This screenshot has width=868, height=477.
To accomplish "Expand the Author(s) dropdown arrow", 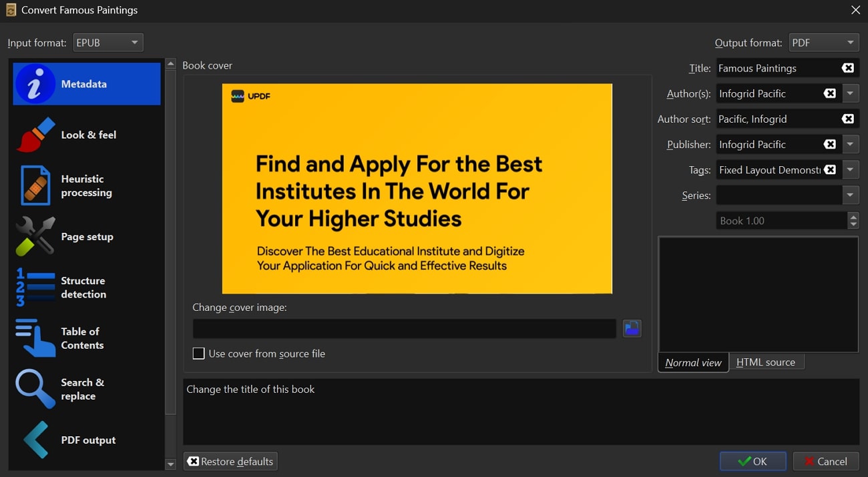I will (850, 93).
